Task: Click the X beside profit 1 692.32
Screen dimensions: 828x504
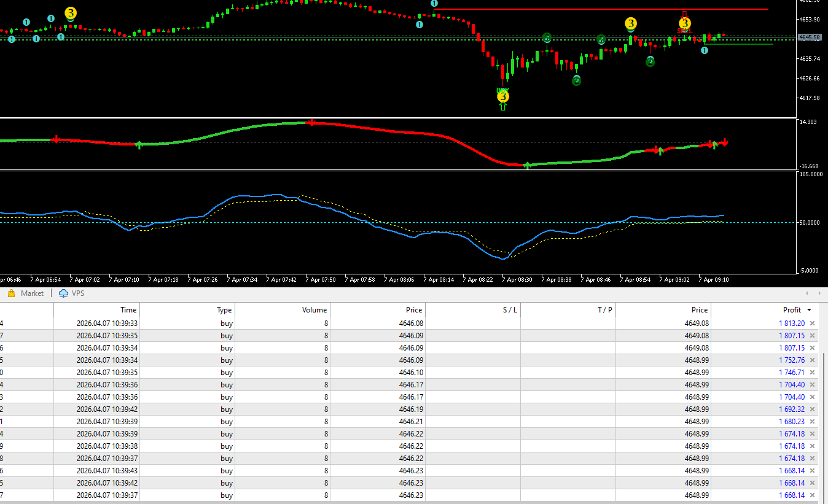Action: [812, 409]
